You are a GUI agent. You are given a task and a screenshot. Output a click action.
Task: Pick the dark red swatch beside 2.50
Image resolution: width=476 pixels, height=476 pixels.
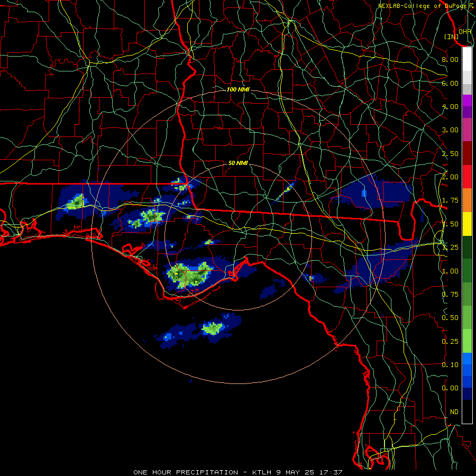pos(467,153)
